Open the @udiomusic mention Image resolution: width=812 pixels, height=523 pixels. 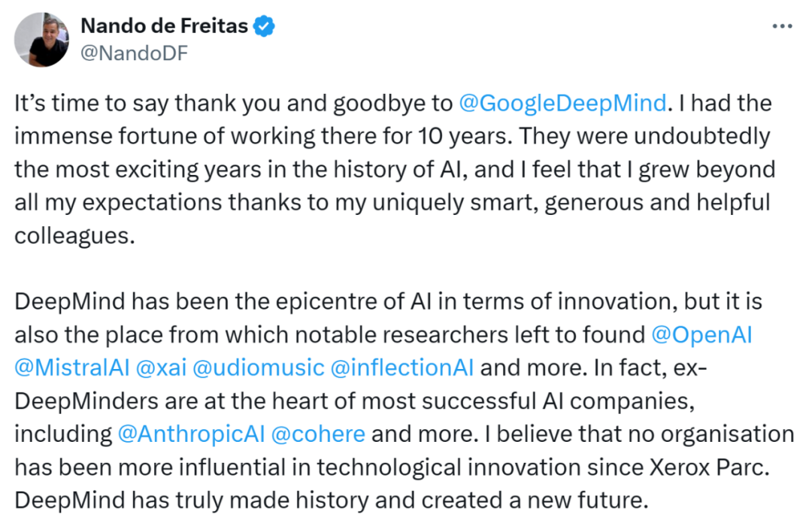pyautogui.click(x=259, y=367)
